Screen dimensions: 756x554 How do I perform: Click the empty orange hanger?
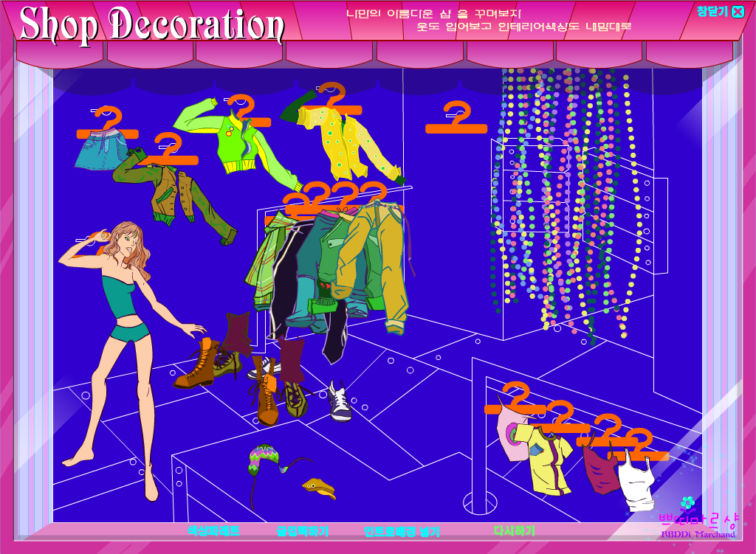point(456,118)
